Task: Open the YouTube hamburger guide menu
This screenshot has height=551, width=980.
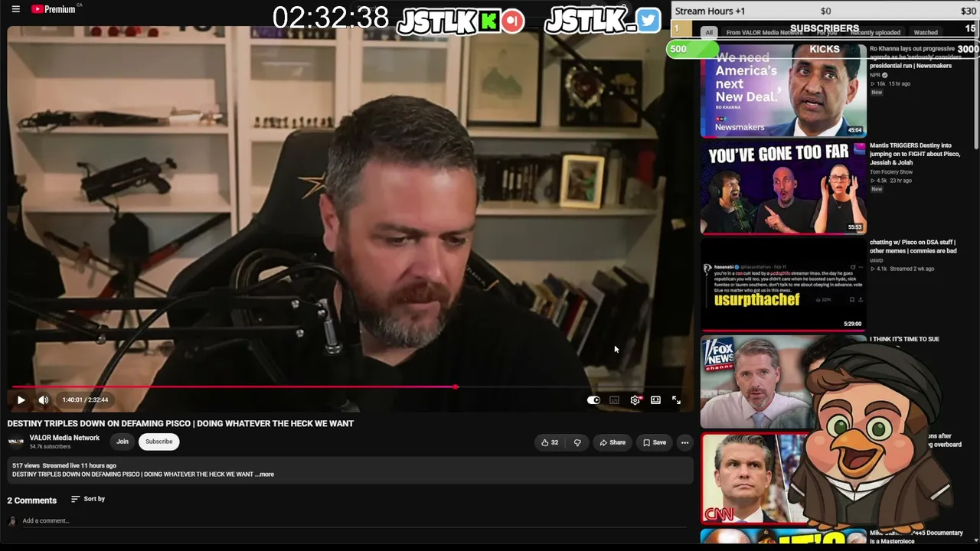Action: (15, 9)
